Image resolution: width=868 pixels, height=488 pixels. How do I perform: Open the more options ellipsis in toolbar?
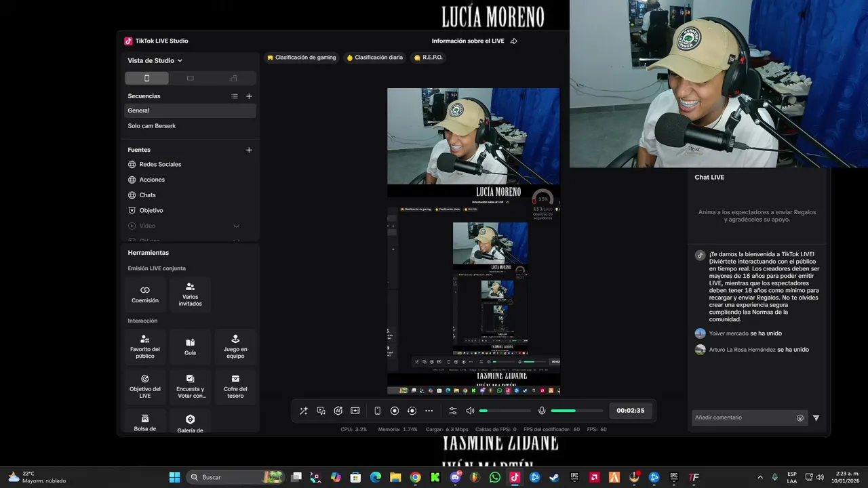429,411
